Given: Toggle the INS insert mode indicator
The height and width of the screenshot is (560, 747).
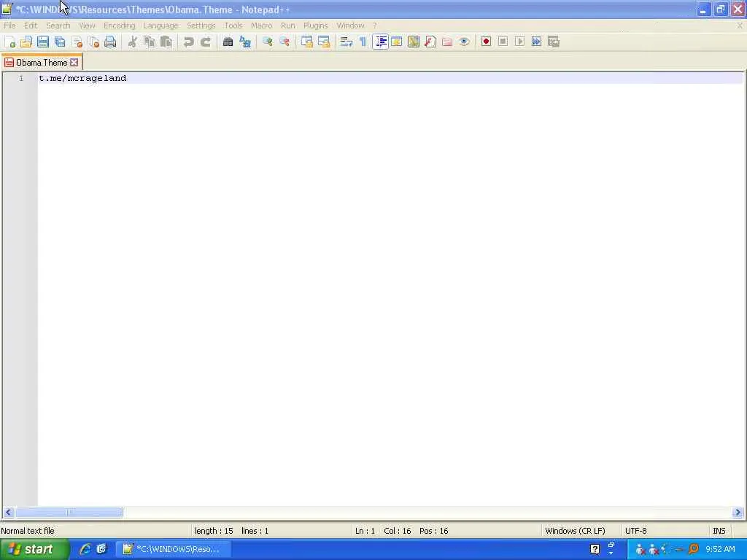Looking at the screenshot, I should coord(719,531).
